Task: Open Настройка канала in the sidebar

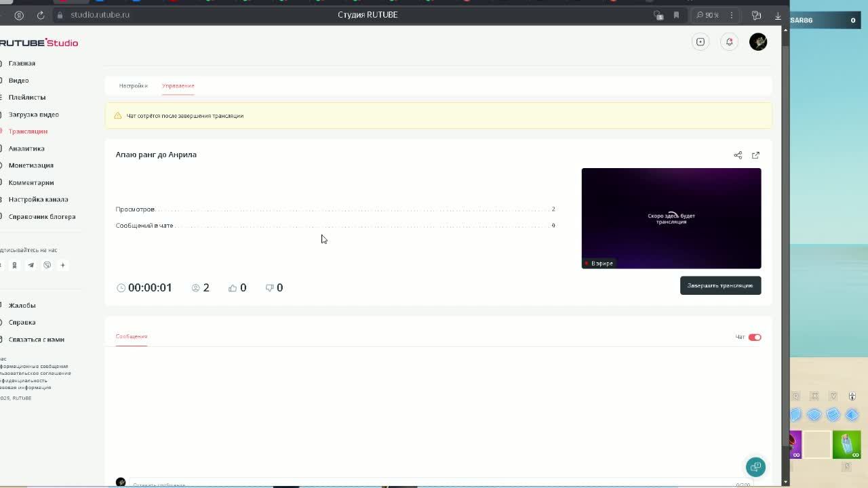Action: click(38, 199)
